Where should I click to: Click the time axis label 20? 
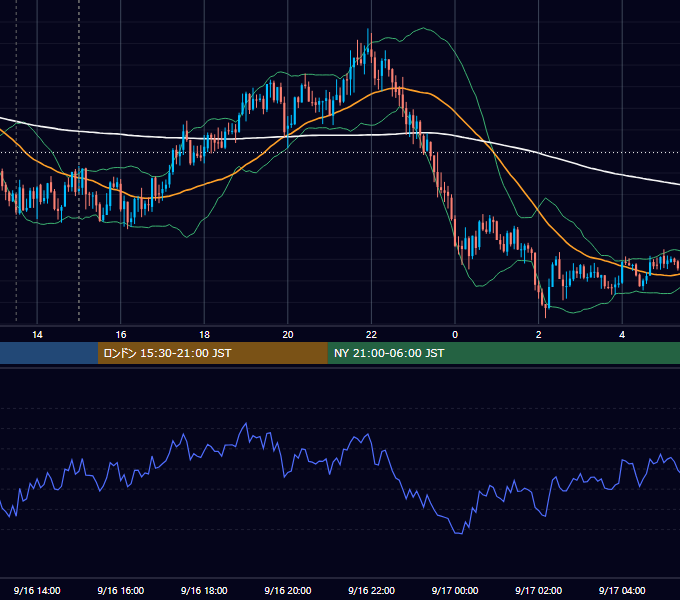288,335
